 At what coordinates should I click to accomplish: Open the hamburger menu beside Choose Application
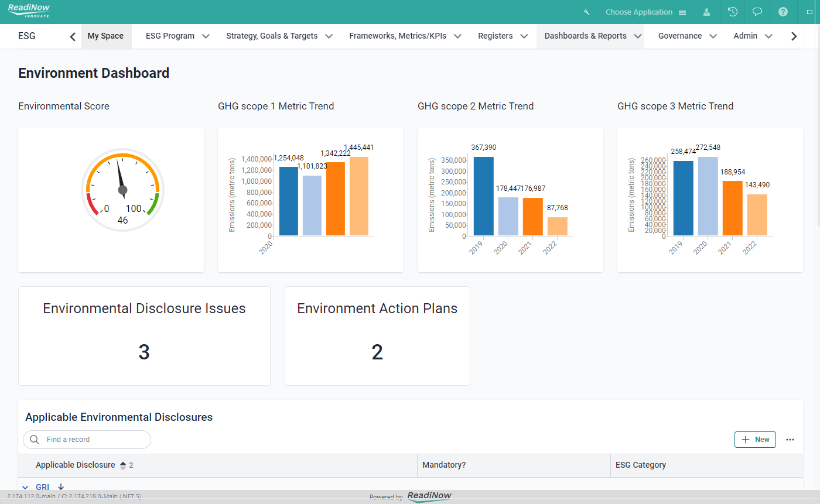[682, 12]
